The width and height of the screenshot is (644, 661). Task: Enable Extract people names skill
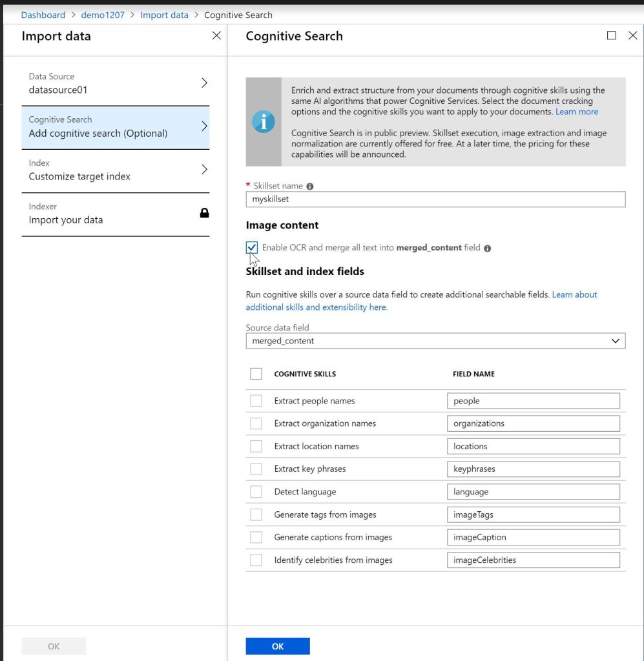[x=256, y=401]
